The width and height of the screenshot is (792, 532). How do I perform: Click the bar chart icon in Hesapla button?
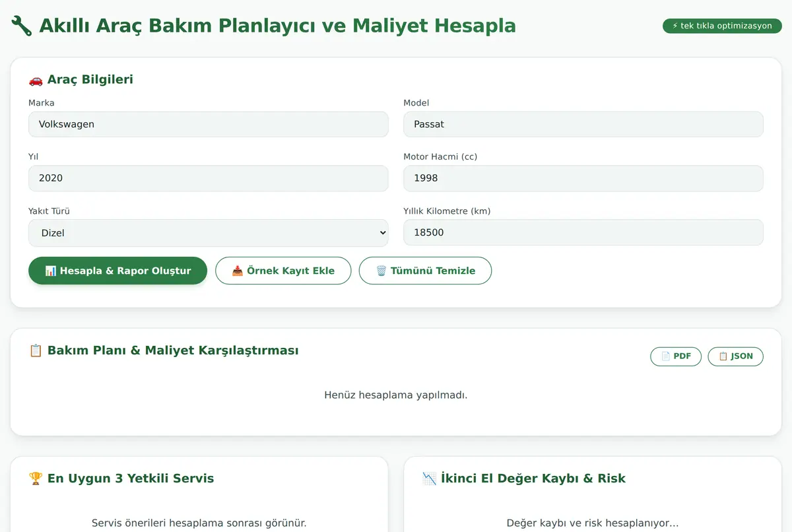51,271
